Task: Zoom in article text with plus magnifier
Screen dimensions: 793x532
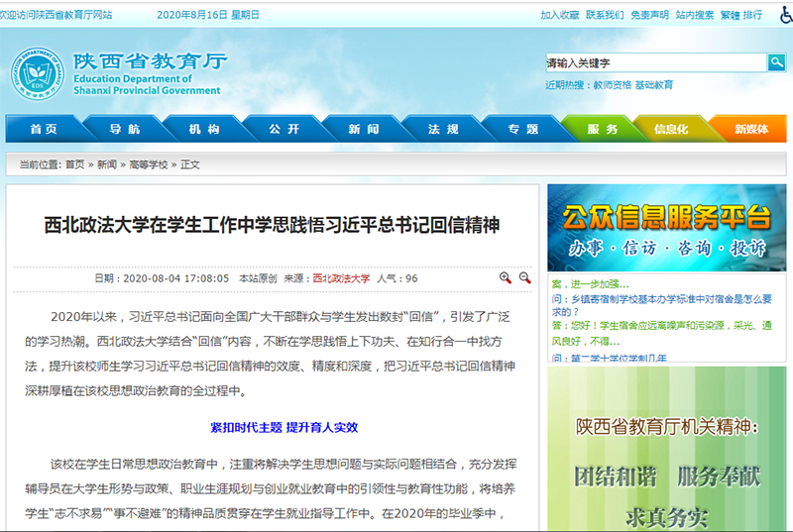Action: 506,278
